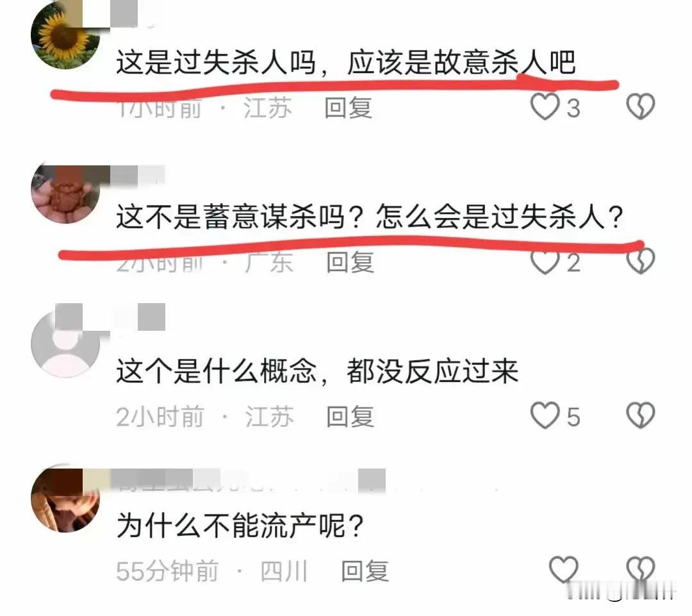The width and height of the screenshot is (692, 616).
Task: Reply to the 蓄意谋杀 comment
Action: (350, 262)
